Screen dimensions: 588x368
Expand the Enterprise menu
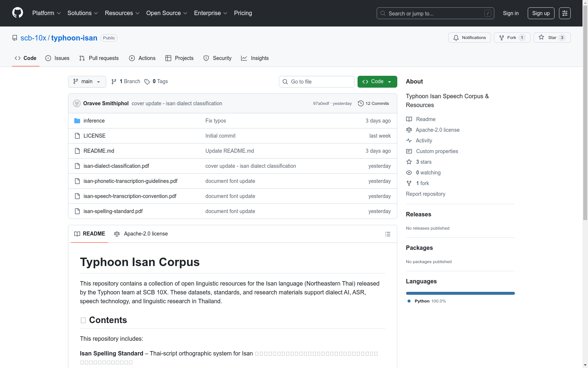211,13
